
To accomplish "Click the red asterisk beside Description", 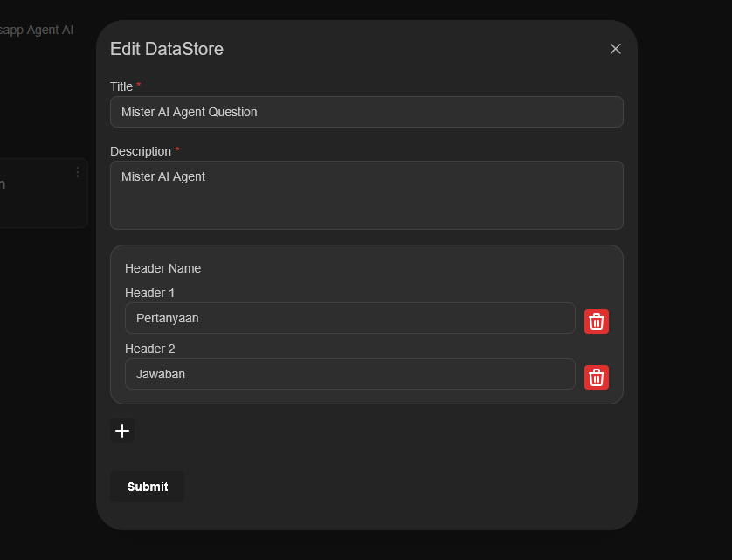I will pyautogui.click(x=177, y=150).
